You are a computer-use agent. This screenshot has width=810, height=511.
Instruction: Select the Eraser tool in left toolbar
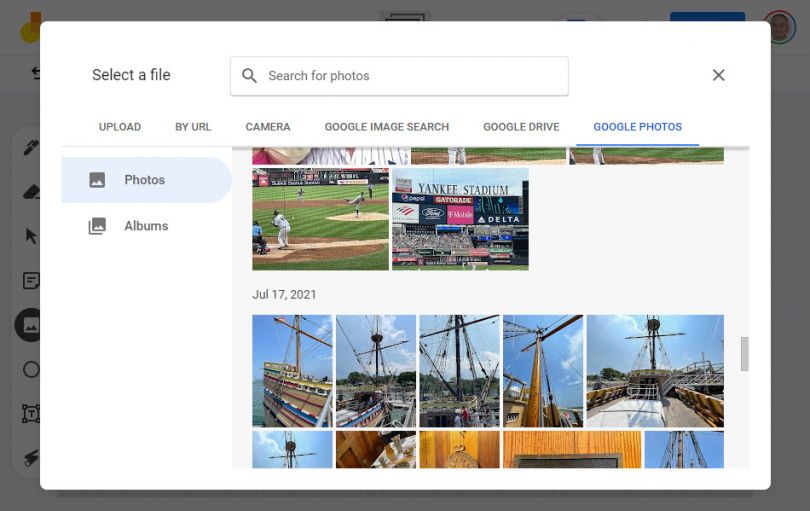coord(31,191)
